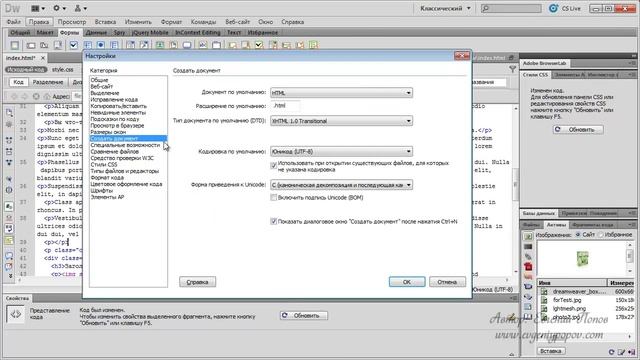Switch to the Spry insert tab
Image resolution: width=640 pixels, height=360 pixels.
[119, 33]
